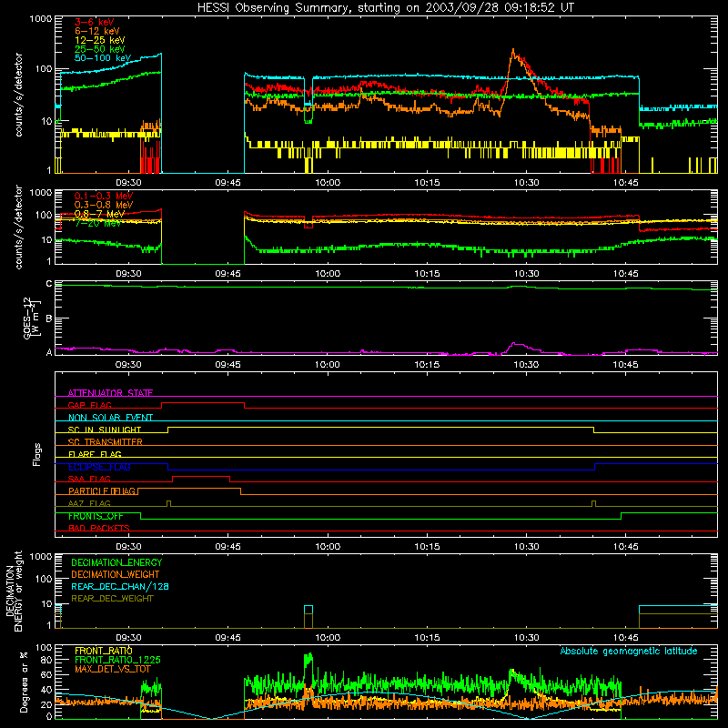Click the REAR_DEC_WEIGHT legend entry
This screenshot has height=728, width=728.
point(112,599)
